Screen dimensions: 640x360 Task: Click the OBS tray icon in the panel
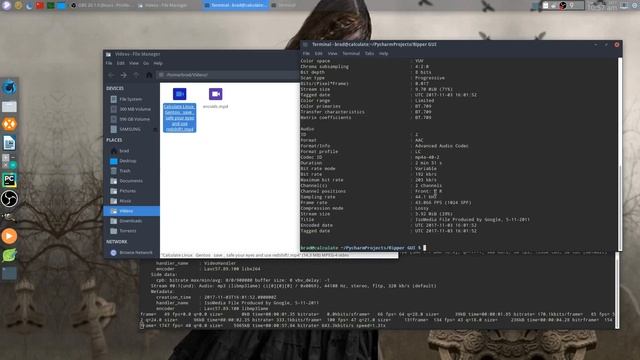coord(563,5)
